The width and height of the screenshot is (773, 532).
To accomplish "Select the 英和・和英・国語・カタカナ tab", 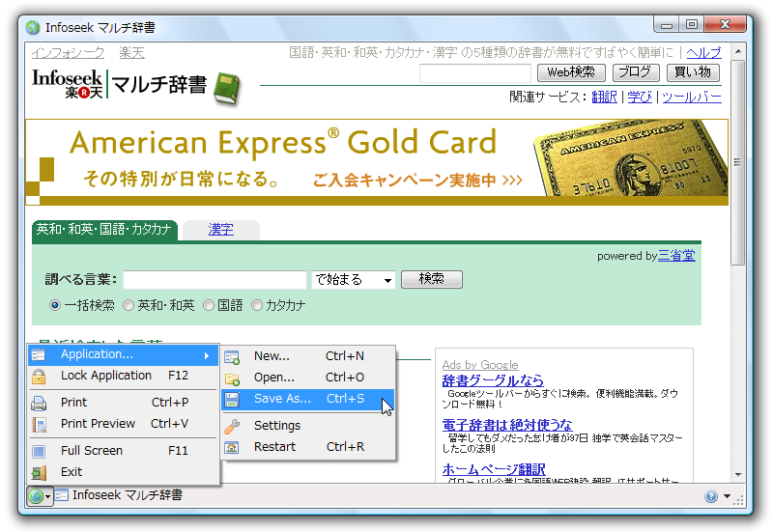I will coord(104,230).
